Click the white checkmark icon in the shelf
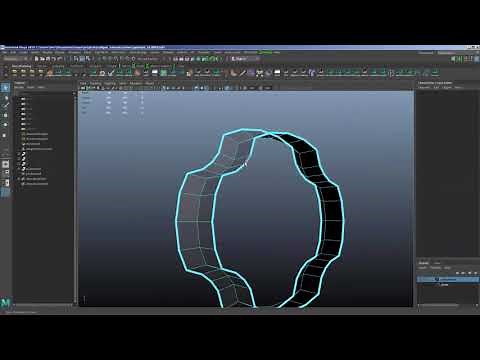The image size is (480, 360). [x=111, y=73]
